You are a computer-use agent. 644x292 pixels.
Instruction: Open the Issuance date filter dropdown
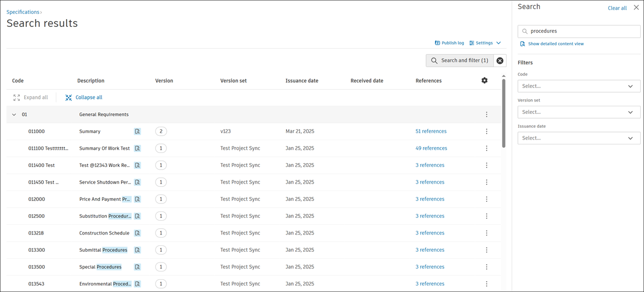pyautogui.click(x=579, y=138)
